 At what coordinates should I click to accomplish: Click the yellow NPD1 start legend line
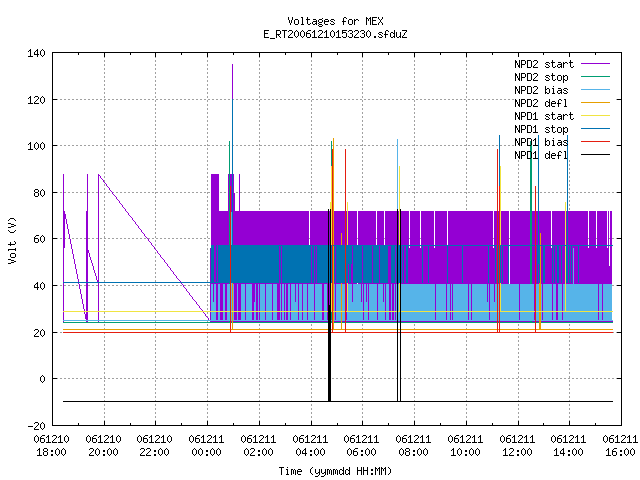click(x=595, y=116)
